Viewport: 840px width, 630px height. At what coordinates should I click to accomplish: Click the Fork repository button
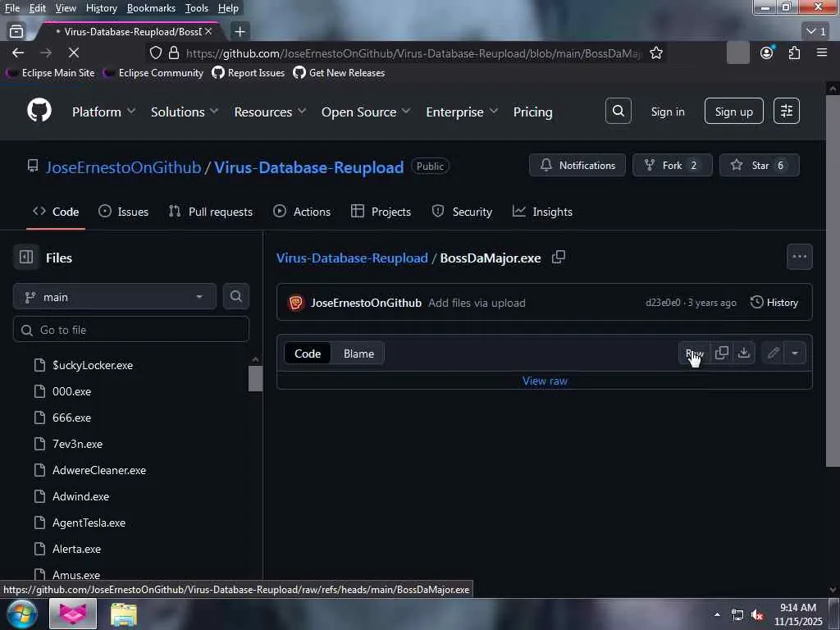pos(673,165)
